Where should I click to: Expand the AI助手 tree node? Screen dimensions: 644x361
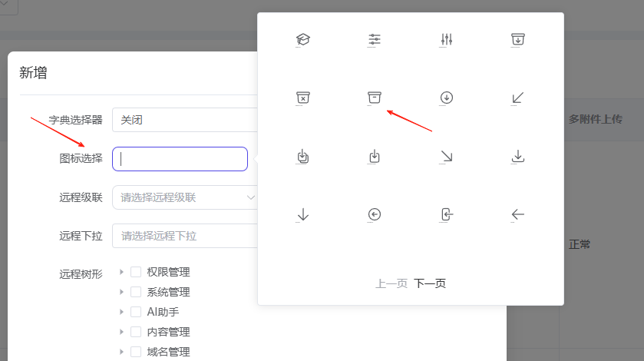point(121,312)
